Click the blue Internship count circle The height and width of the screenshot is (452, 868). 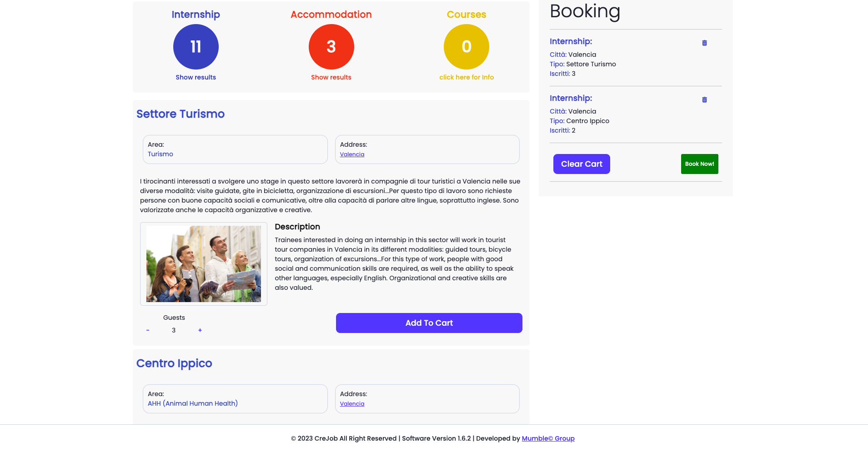196,47
